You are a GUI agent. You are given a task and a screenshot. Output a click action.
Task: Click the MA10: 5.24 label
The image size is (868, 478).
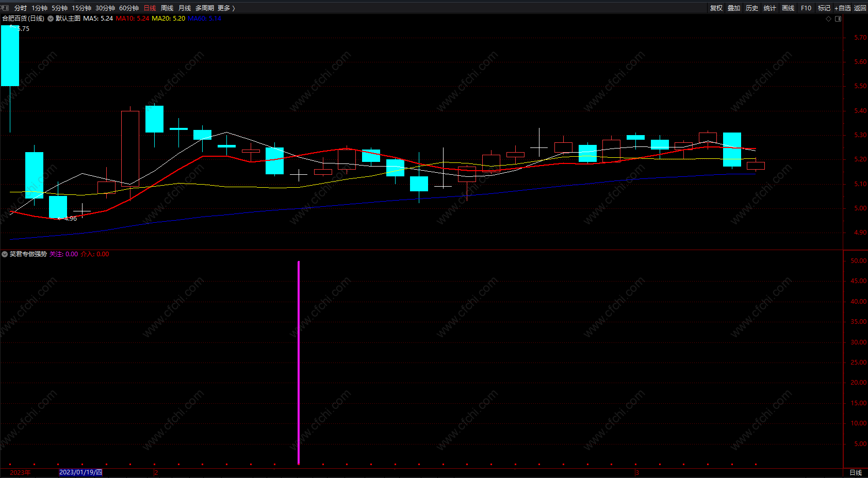coord(133,19)
